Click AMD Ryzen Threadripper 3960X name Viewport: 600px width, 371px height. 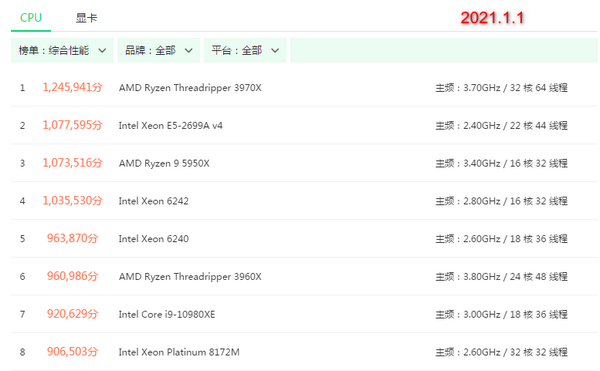coord(190,277)
